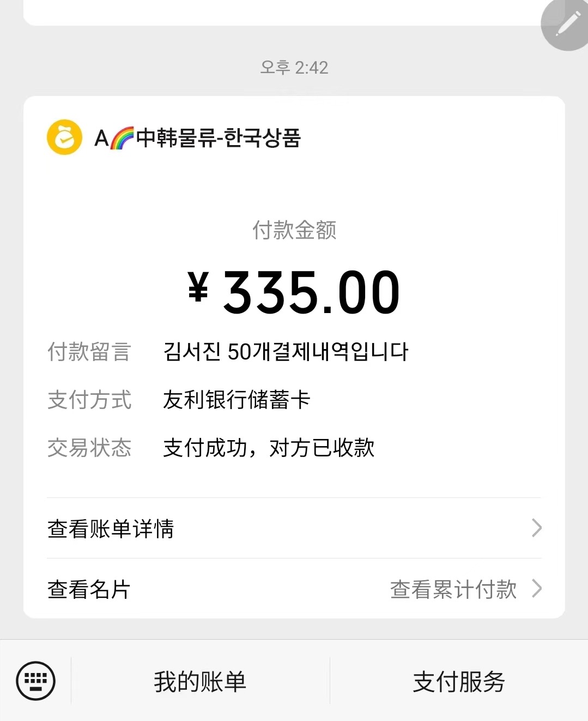Screen dimensions: 588x721
Task: Open 查看账单详情 row
Action: click(294, 528)
